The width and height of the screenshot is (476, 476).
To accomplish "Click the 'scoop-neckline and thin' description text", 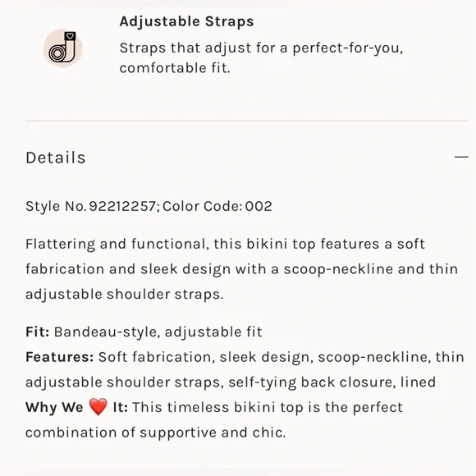I will tap(371, 269).
